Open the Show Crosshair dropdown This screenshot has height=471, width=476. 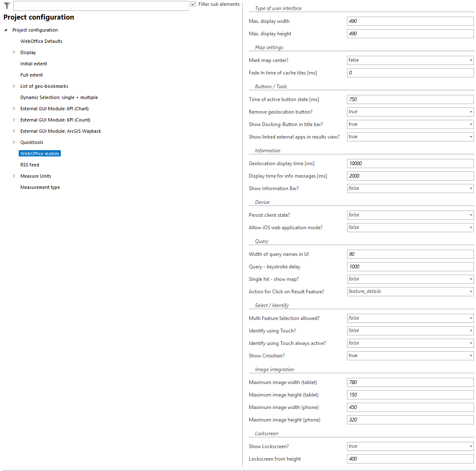[x=471, y=355]
